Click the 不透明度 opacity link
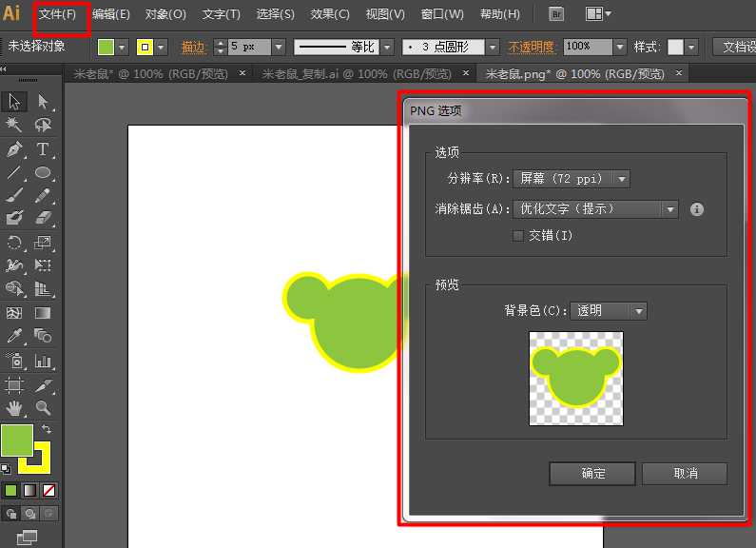The height and width of the screenshot is (548, 756). (x=532, y=48)
